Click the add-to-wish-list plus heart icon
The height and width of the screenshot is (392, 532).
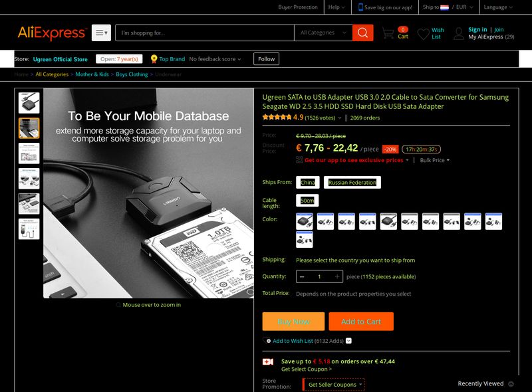[267, 340]
